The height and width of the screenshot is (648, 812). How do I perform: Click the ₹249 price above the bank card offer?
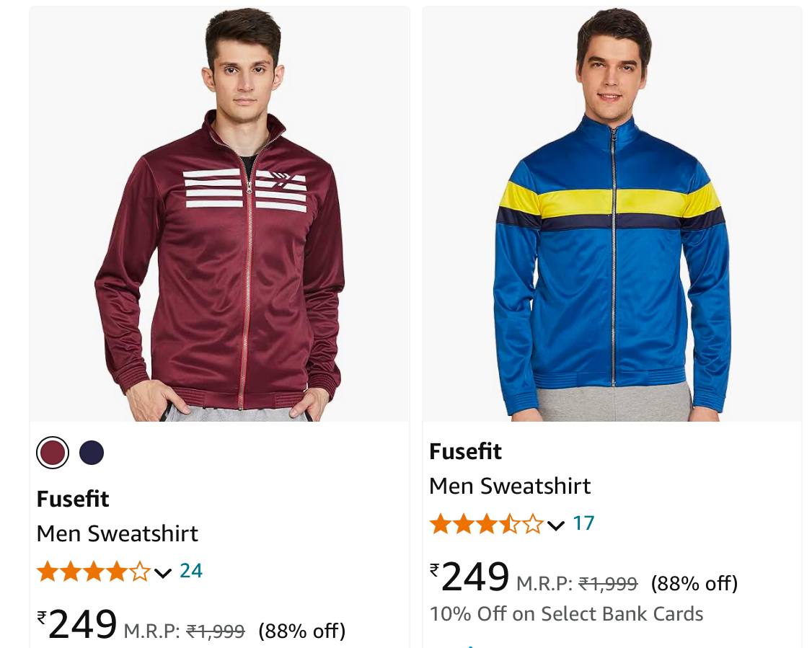pos(470,577)
